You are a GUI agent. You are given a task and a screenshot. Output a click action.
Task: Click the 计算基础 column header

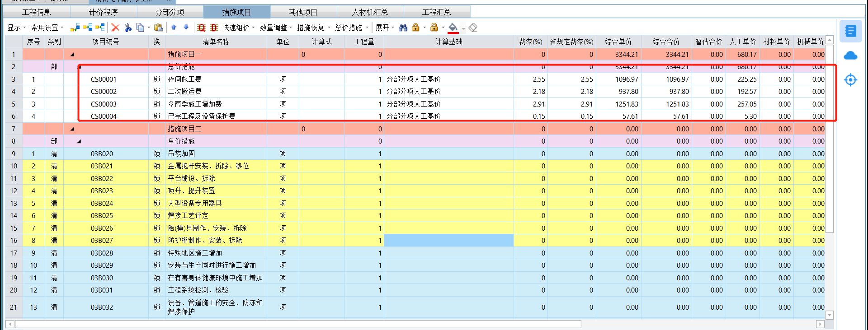pos(449,42)
